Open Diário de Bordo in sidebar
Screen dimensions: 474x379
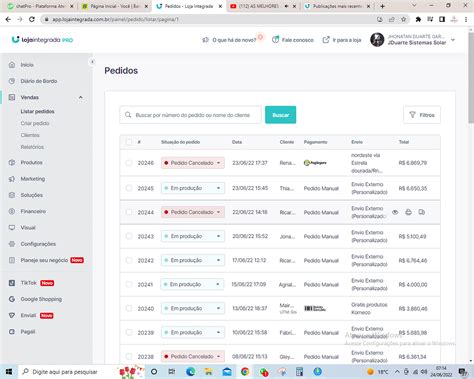click(33, 81)
